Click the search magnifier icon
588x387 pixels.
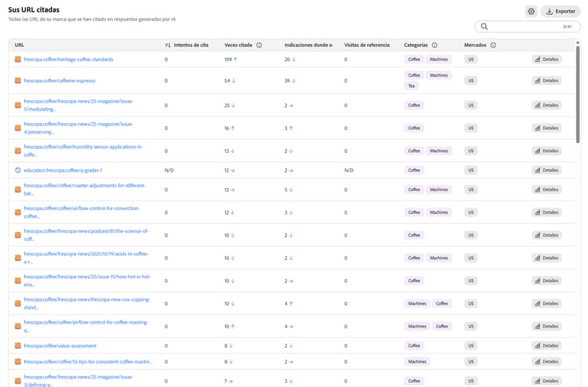(485, 27)
